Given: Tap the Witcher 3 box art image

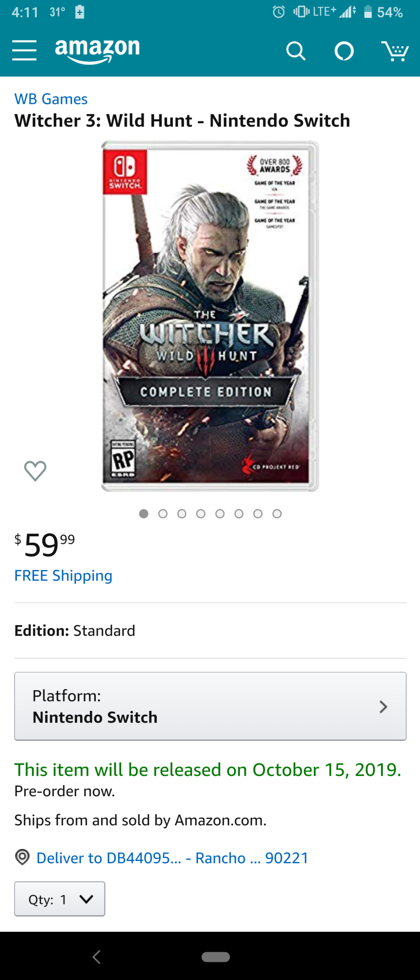Looking at the screenshot, I should tap(210, 316).
